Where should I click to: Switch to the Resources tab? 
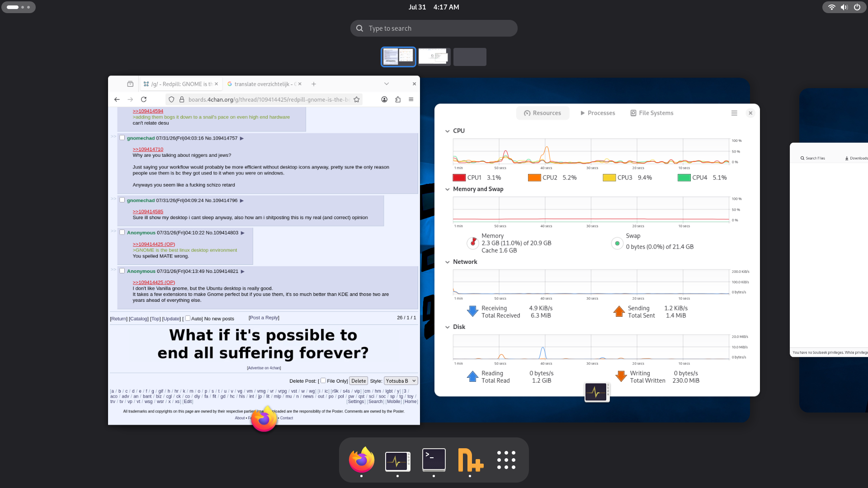(542, 113)
